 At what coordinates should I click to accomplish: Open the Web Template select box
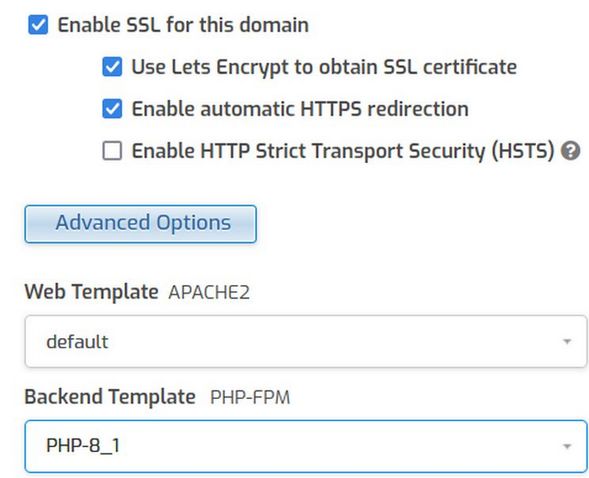(x=306, y=341)
